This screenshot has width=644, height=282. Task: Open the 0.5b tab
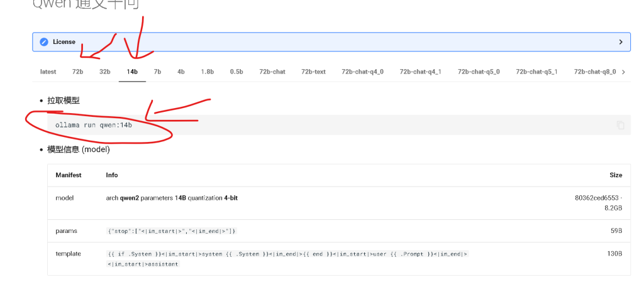[x=236, y=72]
